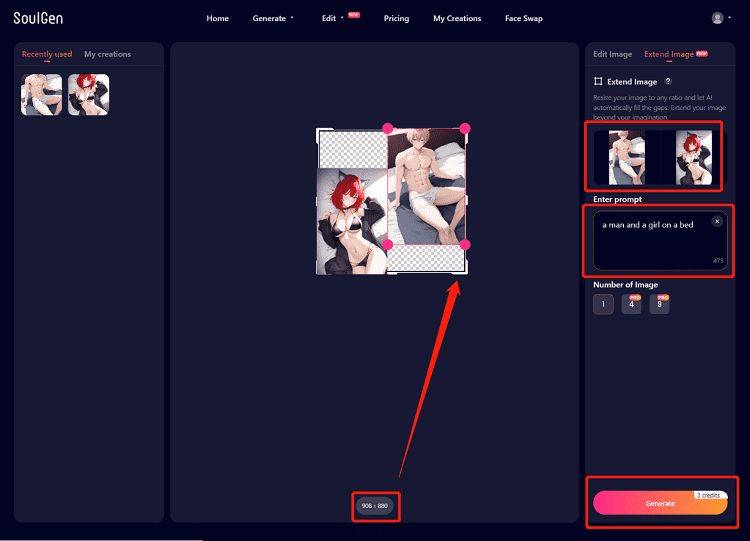Click the bottom-right pink handle on man image

465,245
